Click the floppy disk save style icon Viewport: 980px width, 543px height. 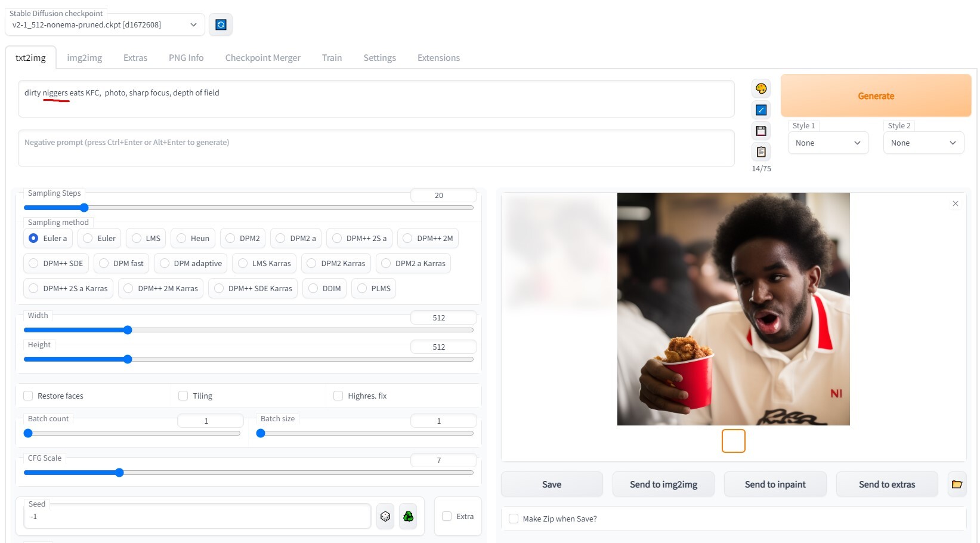(760, 131)
